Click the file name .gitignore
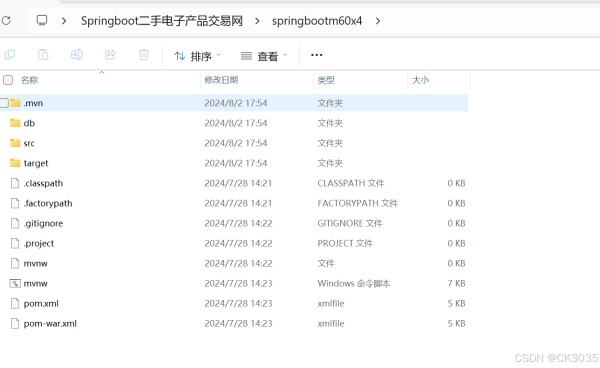Screen dimensions: 600x368 tap(44, 223)
